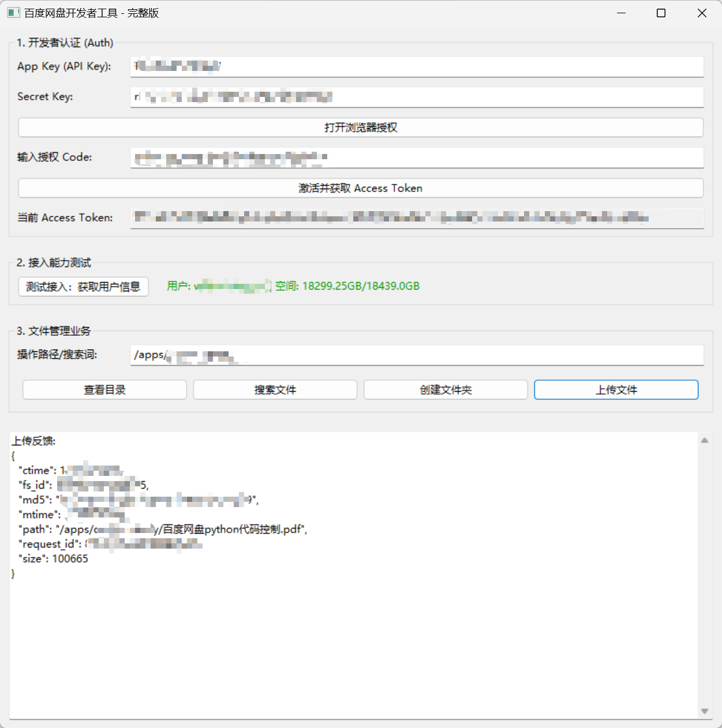722x728 pixels.
Task: Create a folder using 创建文件夹 button
Action: pyautogui.click(x=446, y=390)
